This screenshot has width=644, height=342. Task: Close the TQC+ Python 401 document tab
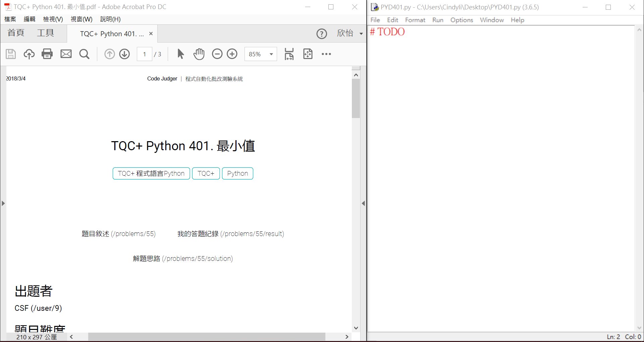151,34
